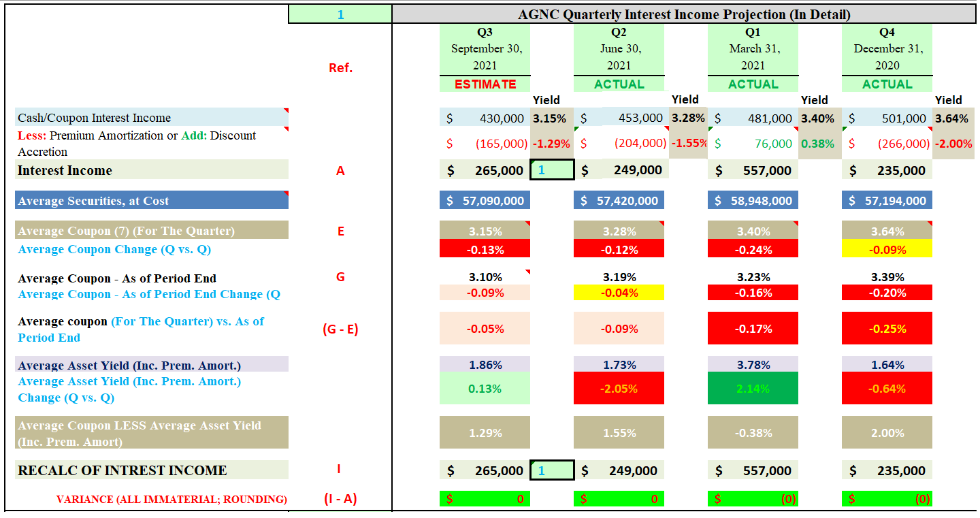The image size is (980, 518).
Task: Select "RECALC OF INTREST INCOME" row label
Action: [152, 470]
